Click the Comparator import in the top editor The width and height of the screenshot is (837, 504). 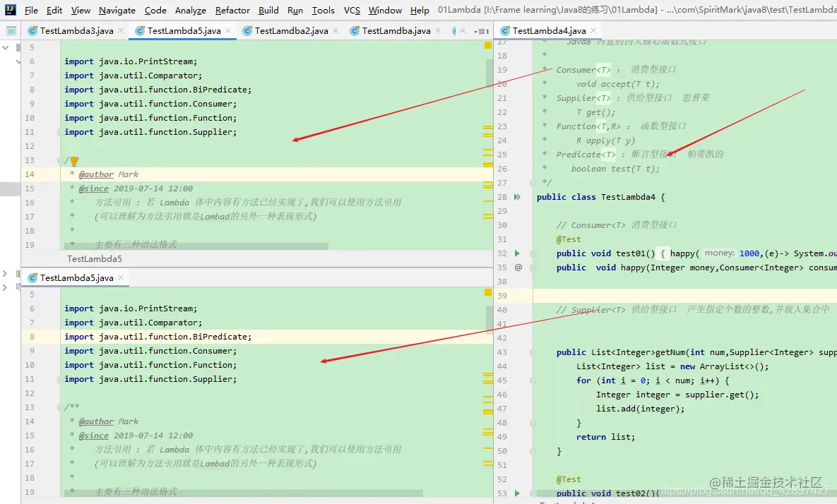[x=133, y=76]
